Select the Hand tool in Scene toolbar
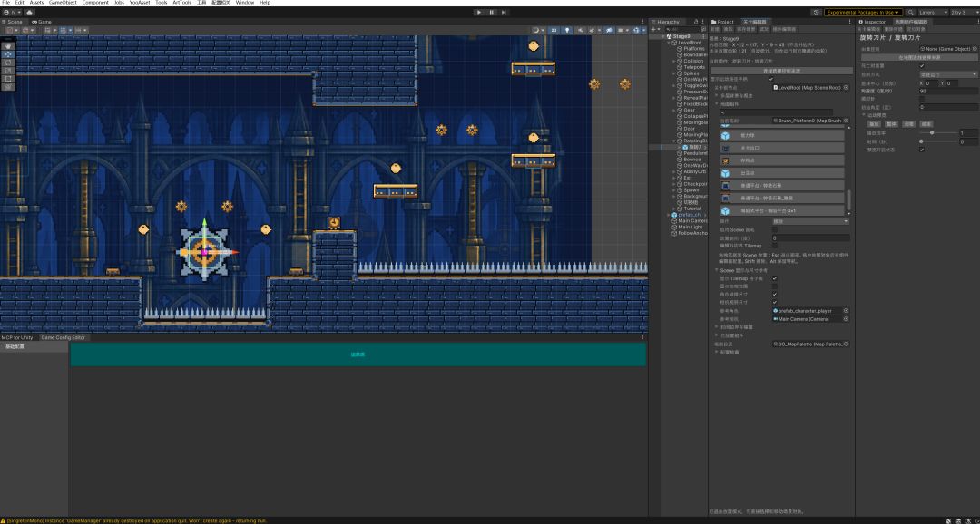 tap(8, 45)
